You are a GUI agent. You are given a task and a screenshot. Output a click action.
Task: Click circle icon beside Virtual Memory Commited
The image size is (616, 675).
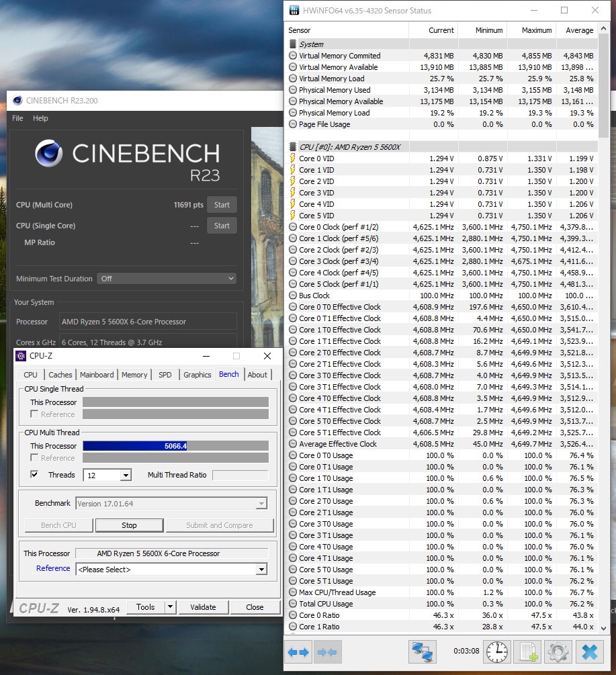pos(293,56)
